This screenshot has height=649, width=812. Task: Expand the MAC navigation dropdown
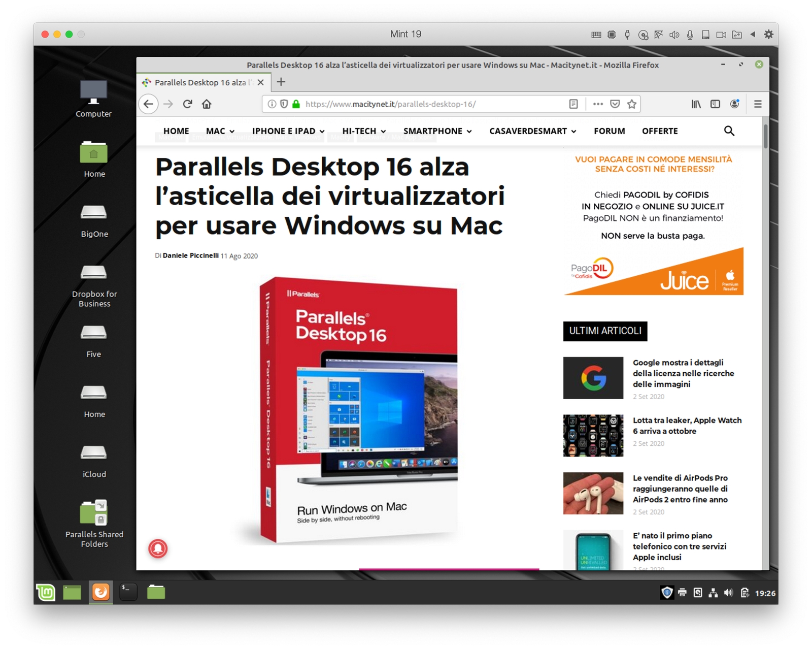[220, 131]
